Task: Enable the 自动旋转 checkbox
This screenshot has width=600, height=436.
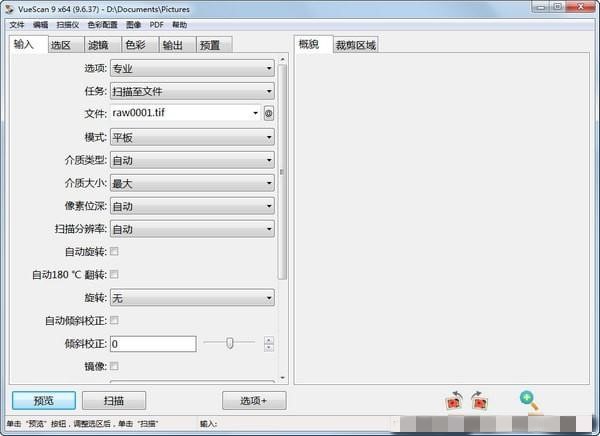Action: [x=114, y=251]
